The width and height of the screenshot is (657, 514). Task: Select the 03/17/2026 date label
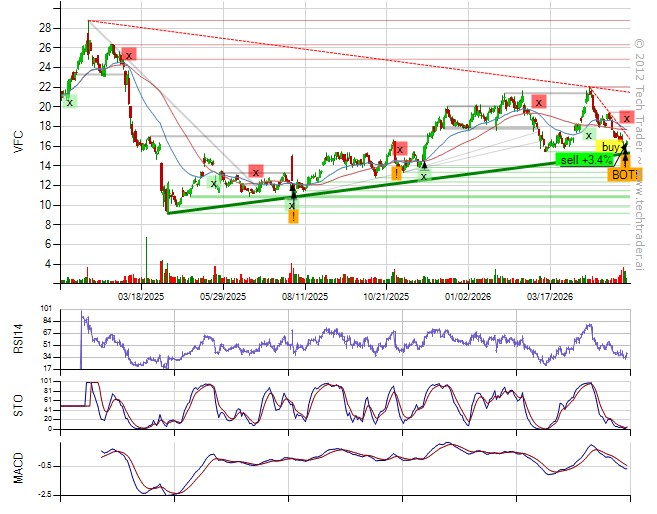click(x=550, y=297)
